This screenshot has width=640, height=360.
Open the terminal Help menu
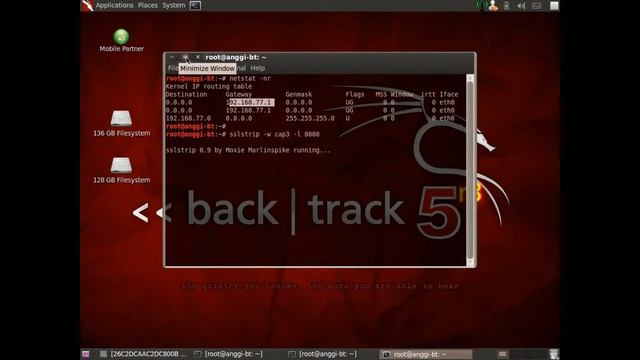point(258,68)
